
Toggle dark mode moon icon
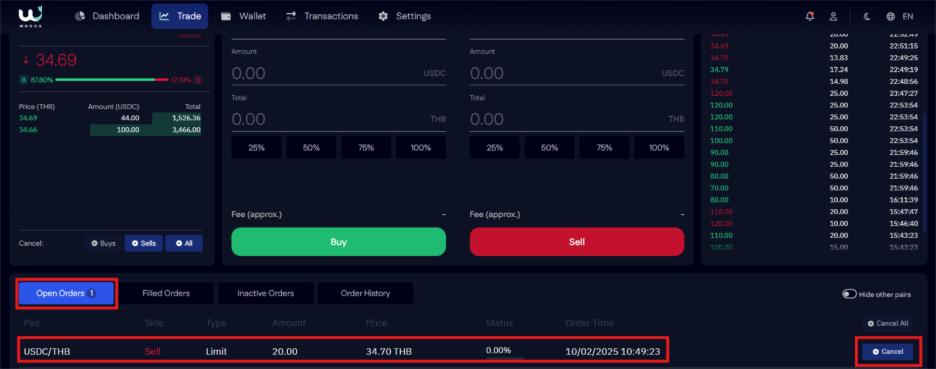[x=867, y=16]
